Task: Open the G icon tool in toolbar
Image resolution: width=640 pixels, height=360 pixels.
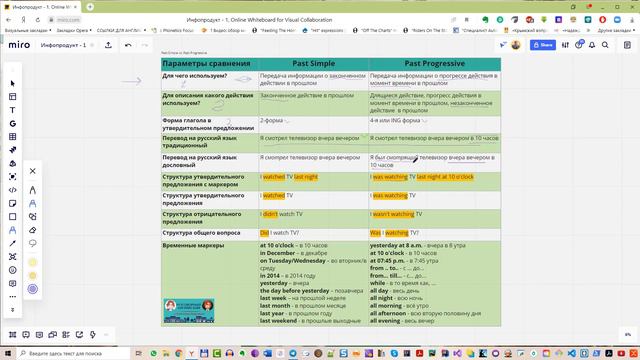Action: [13, 123]
